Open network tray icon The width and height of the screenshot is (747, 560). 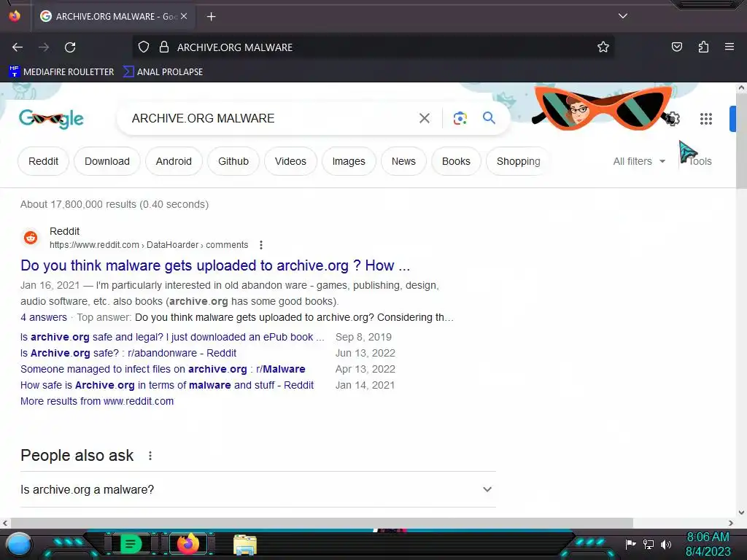tap(649, 544)
